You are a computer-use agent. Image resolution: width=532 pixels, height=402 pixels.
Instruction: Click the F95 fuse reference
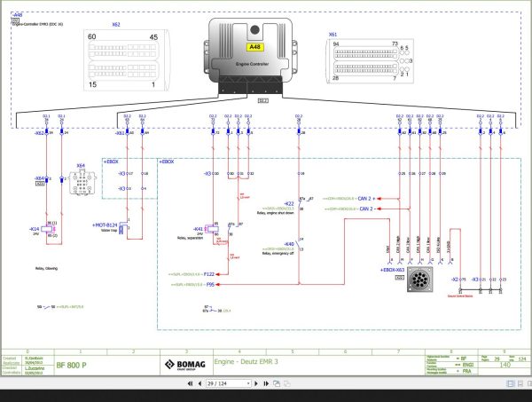210,284
